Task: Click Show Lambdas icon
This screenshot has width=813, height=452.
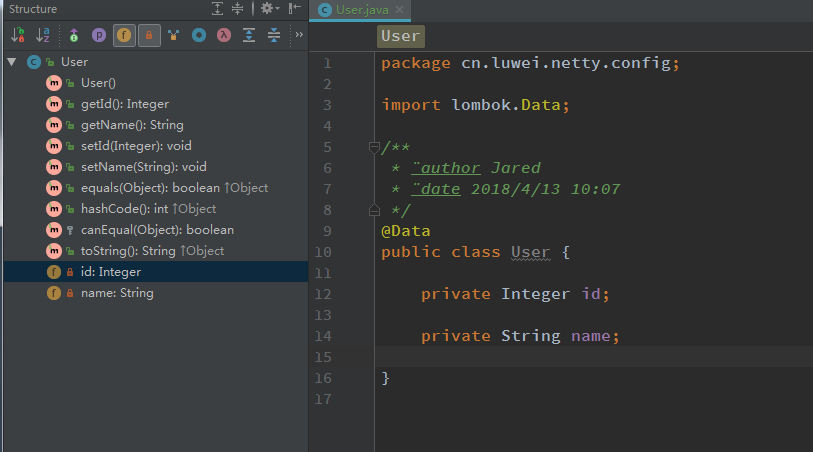Action: coord(224,35)
